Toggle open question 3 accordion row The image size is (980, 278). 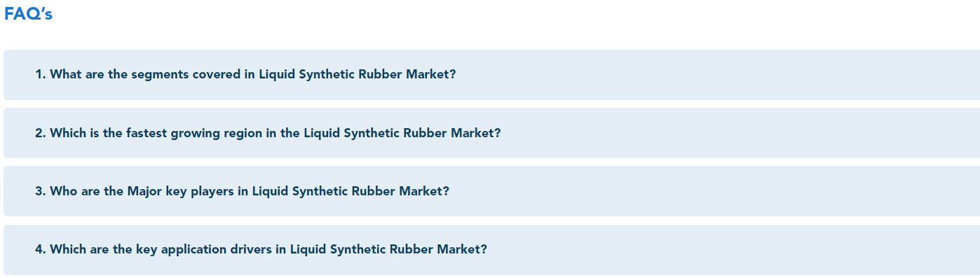(491, 191)
